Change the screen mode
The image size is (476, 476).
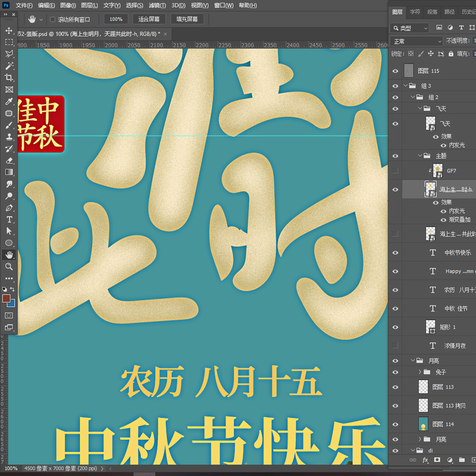tap(9, 327)
